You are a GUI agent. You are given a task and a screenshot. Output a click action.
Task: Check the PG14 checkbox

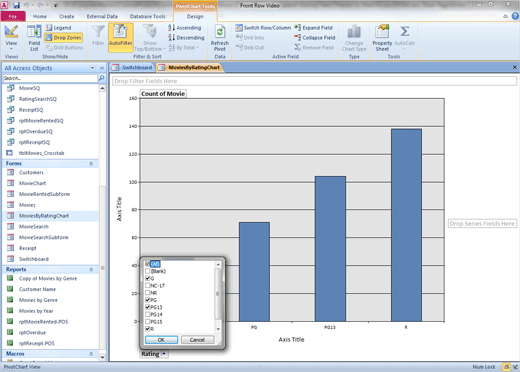(148, 315)
